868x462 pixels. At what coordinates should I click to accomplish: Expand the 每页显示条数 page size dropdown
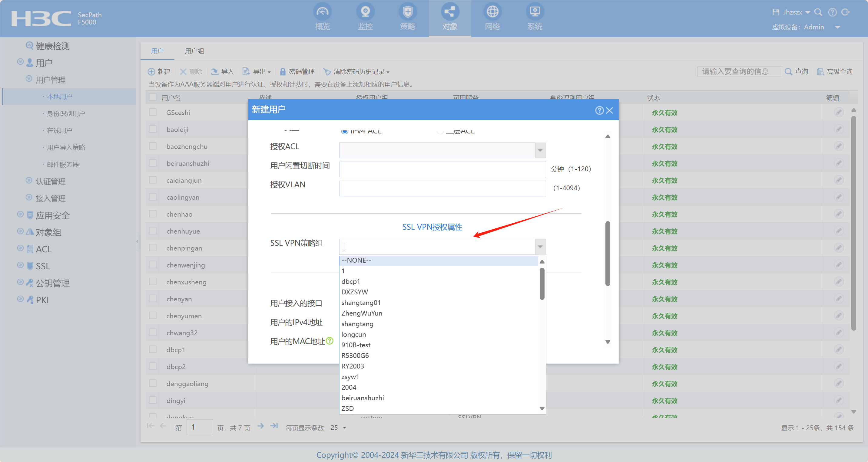pyautogui.click(x=344, y=428)
